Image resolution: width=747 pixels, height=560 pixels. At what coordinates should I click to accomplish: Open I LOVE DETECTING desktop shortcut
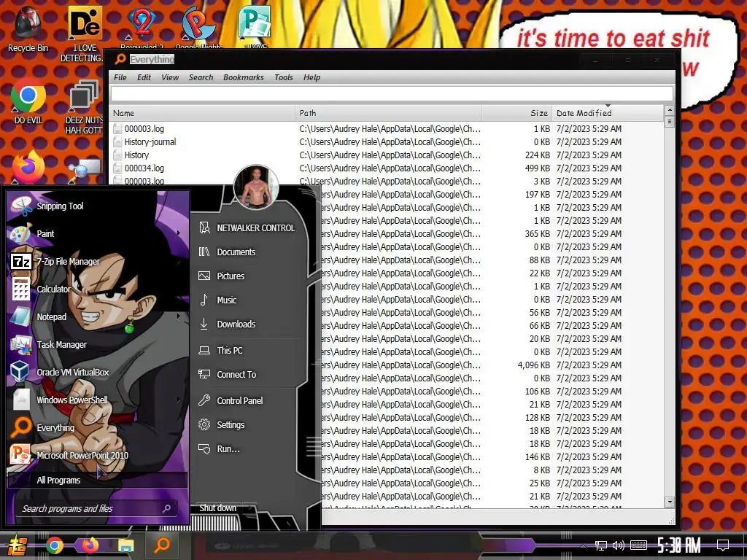tap(82, 34)
